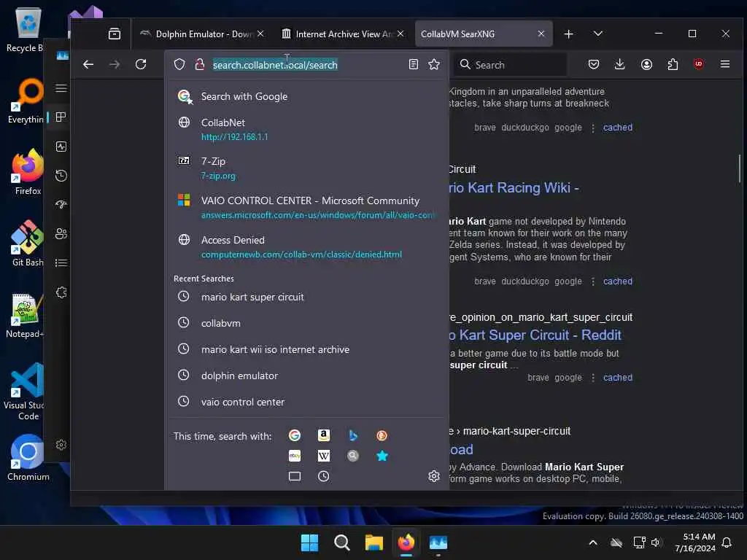Search this time with Amazon engine icon

tap(323, 435)
